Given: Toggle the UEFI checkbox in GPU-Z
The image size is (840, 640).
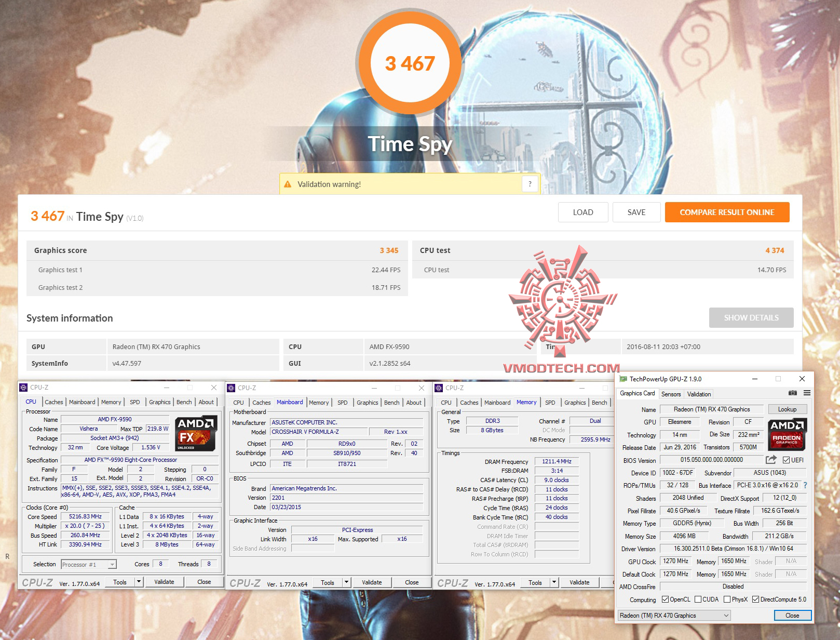Looking at the screenshot, I should tap(786, 460).
